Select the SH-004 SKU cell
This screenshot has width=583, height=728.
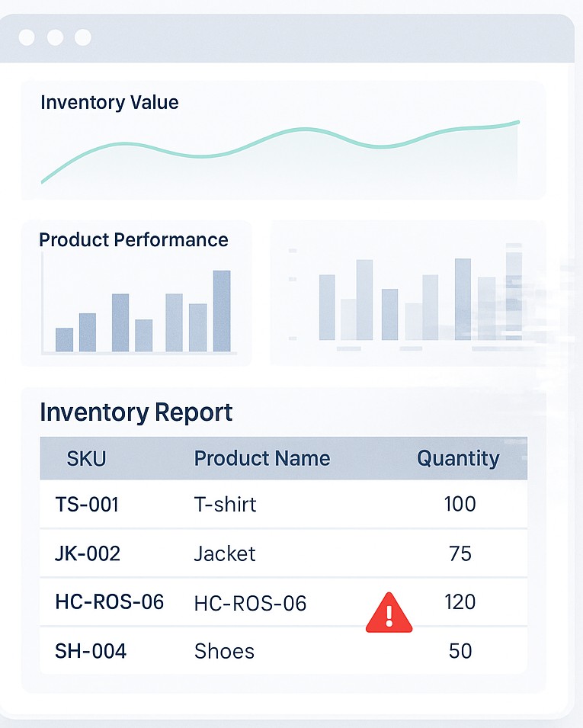[x=91, y=651]
